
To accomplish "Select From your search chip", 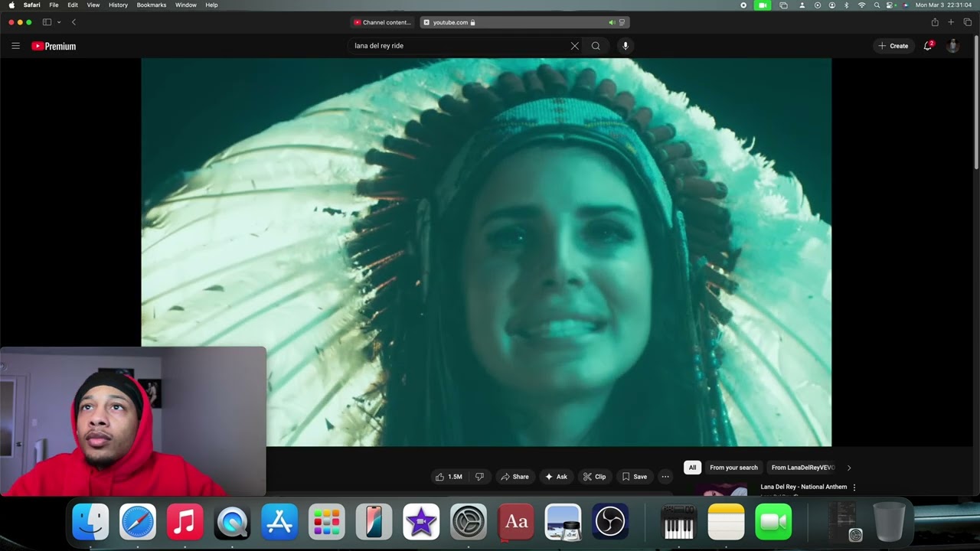I will 733,468.
